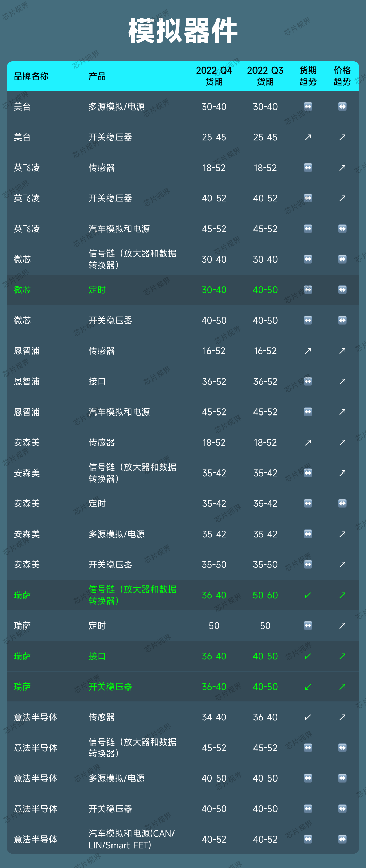This screenshot has height=868, width=366.
Task: Click the 模拟器件 page title
Action: coord(183,31)
